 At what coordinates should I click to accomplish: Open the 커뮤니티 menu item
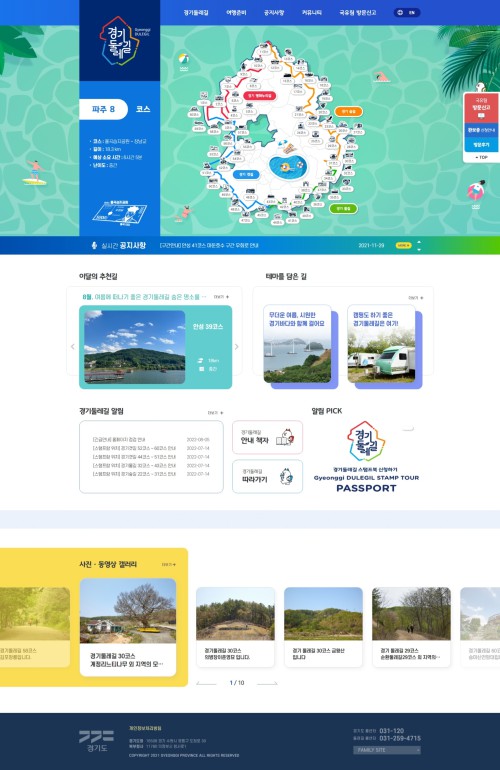(311, 13)
